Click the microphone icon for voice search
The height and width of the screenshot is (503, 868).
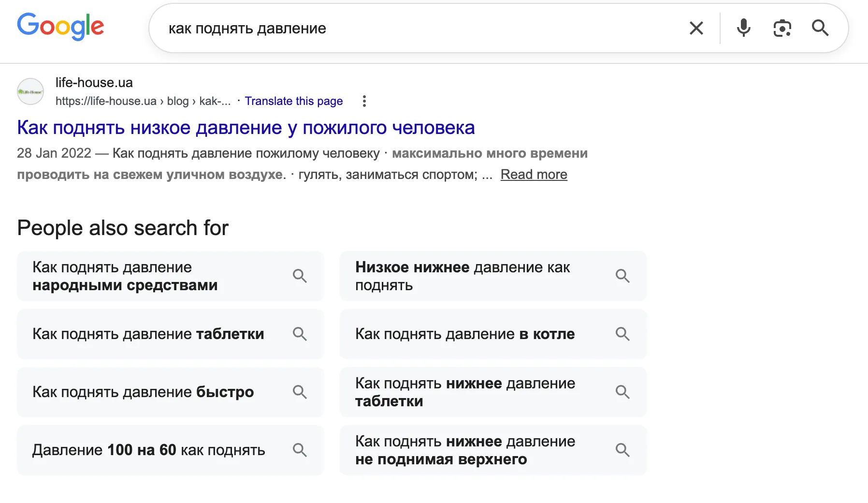743,28
